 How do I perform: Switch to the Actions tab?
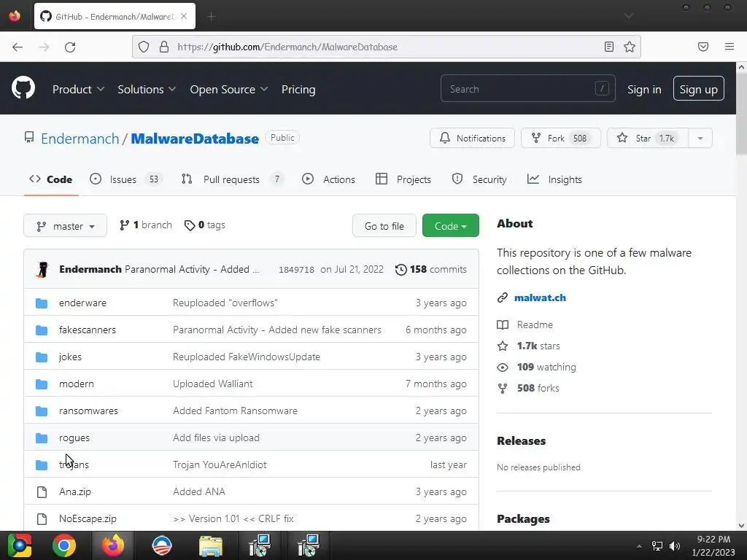329,179
